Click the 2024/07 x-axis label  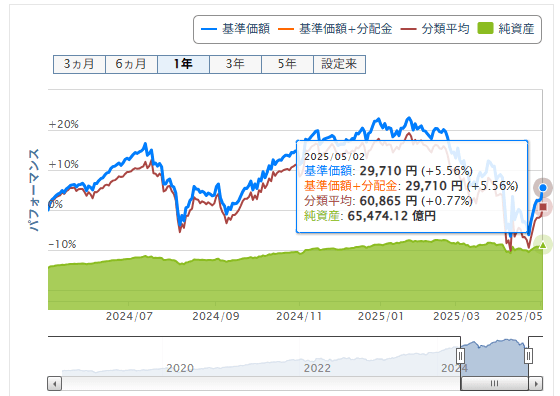(129, 316)
